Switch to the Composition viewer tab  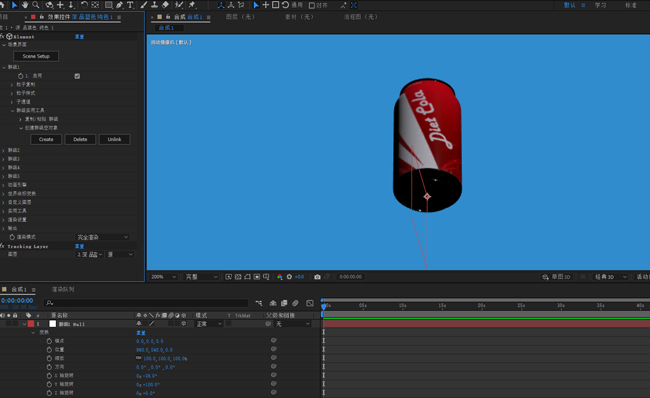[x=188, y=17]
